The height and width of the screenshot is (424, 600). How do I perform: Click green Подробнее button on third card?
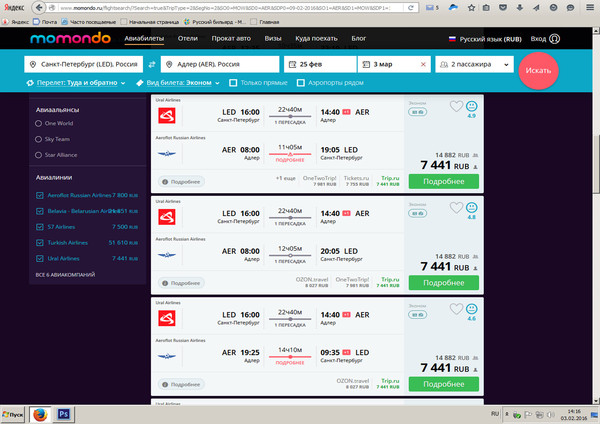click(x=443, y=384)
